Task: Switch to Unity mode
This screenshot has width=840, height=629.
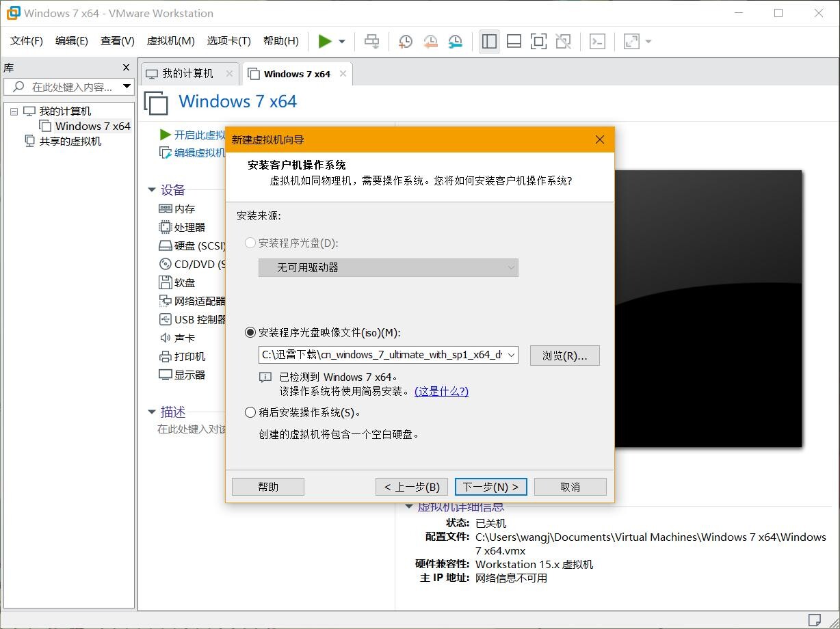Action: coord(563,42)
